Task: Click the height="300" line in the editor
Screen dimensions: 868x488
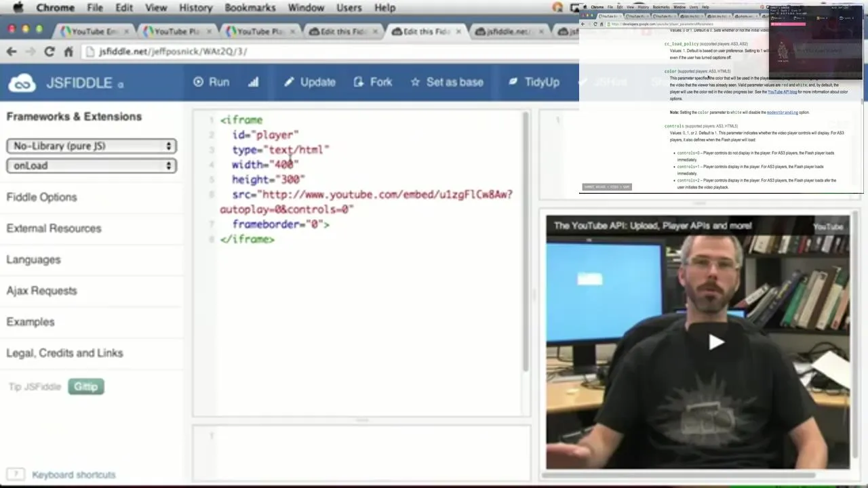Action: click(269, 180)
